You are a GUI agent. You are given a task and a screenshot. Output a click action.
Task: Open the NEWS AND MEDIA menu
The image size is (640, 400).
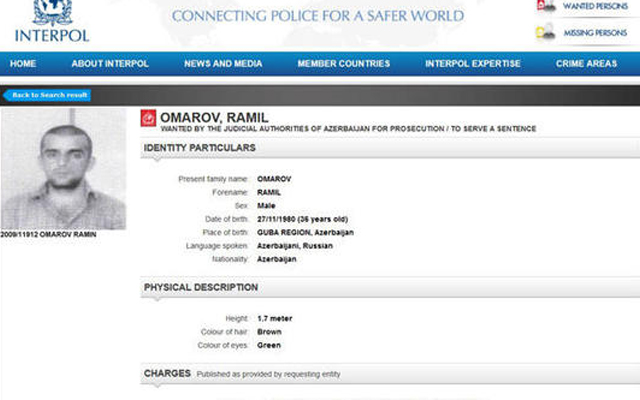tap(223, 64)
